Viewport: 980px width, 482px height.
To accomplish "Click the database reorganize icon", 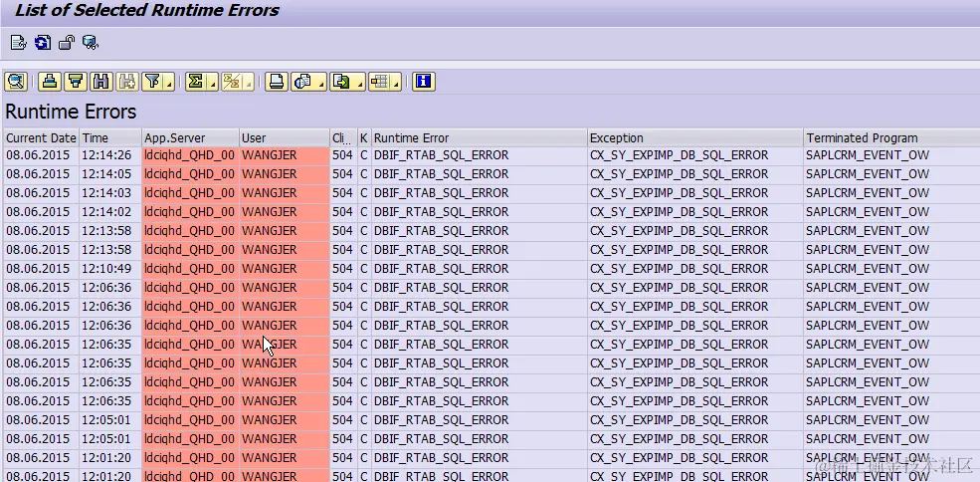I will tap(90, 43).
